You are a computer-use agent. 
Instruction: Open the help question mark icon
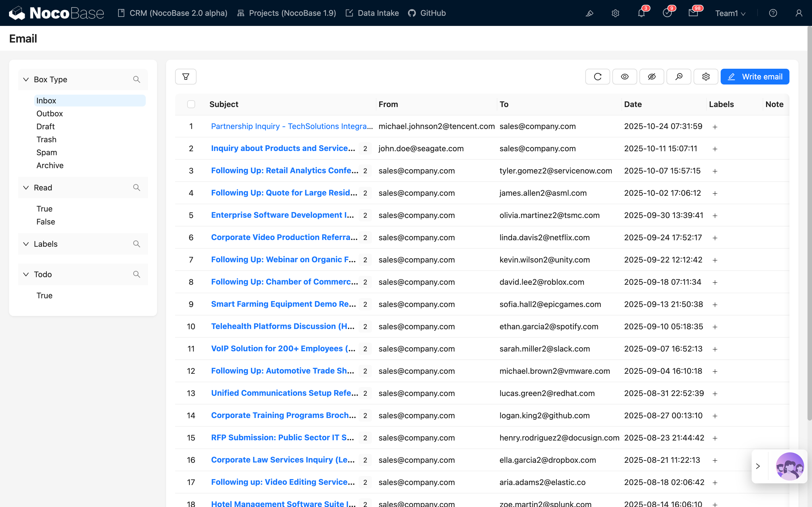(773, 13)
